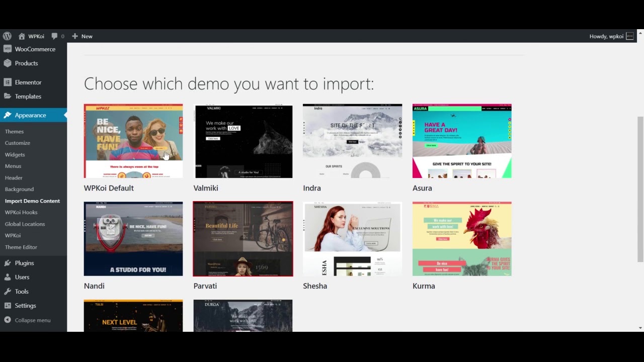Click the plus icon beside New

click(x=75, y=36)
